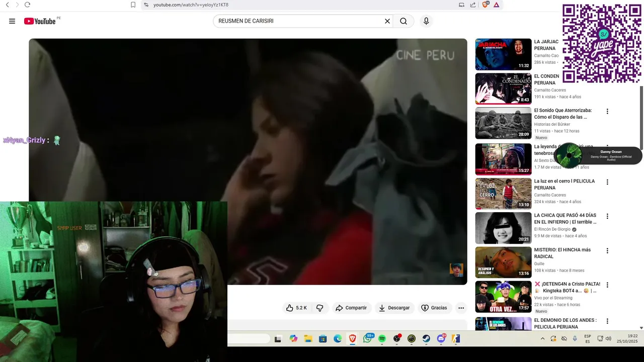
Task: Switch the ESP ES keyboard language indicator
Action: coord(588,339)
